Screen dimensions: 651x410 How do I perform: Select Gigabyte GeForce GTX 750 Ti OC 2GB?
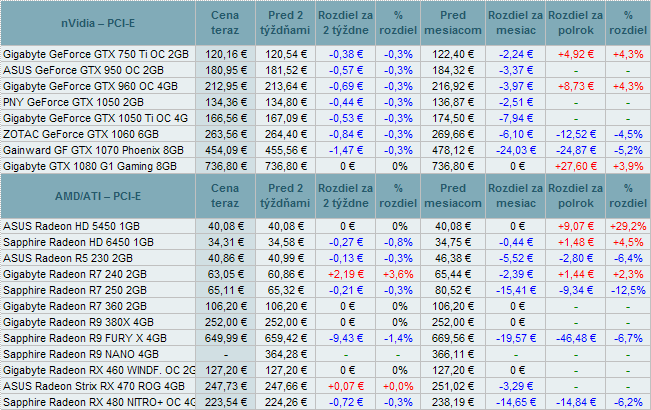tap(96, 54)
